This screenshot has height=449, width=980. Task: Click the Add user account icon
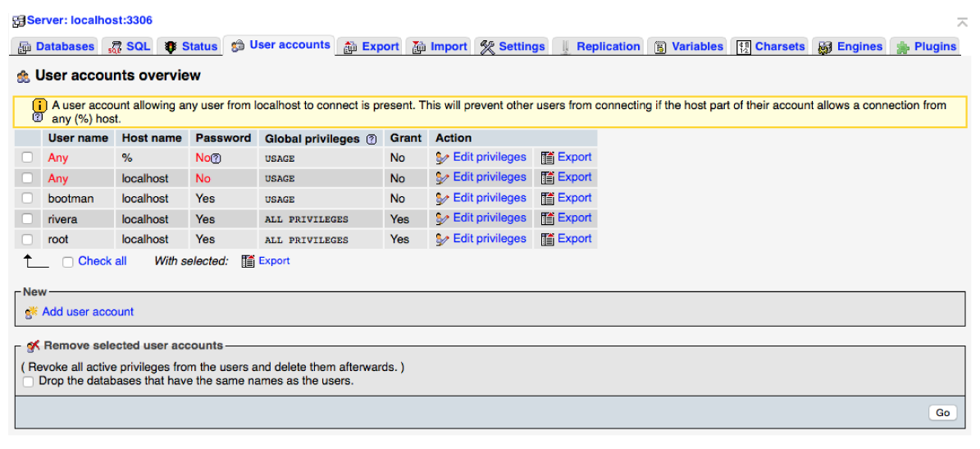pyautogui.click(x=31, y=312)
